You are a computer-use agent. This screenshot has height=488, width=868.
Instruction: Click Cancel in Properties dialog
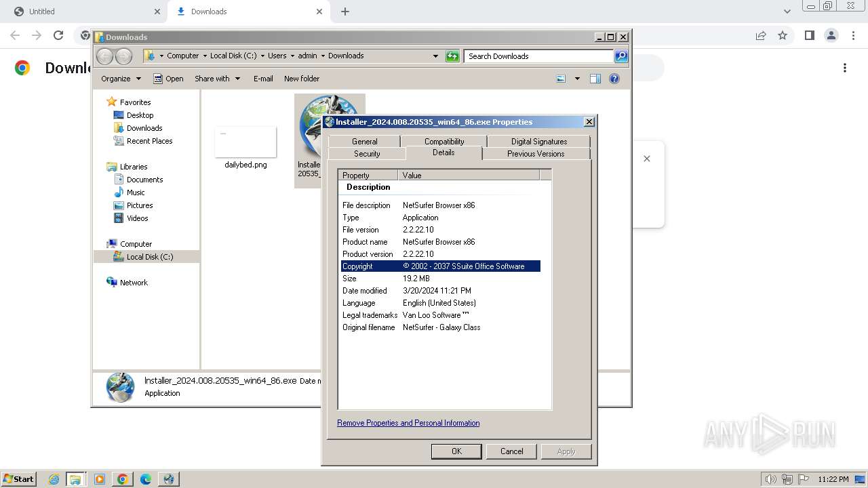coord(512,451)
